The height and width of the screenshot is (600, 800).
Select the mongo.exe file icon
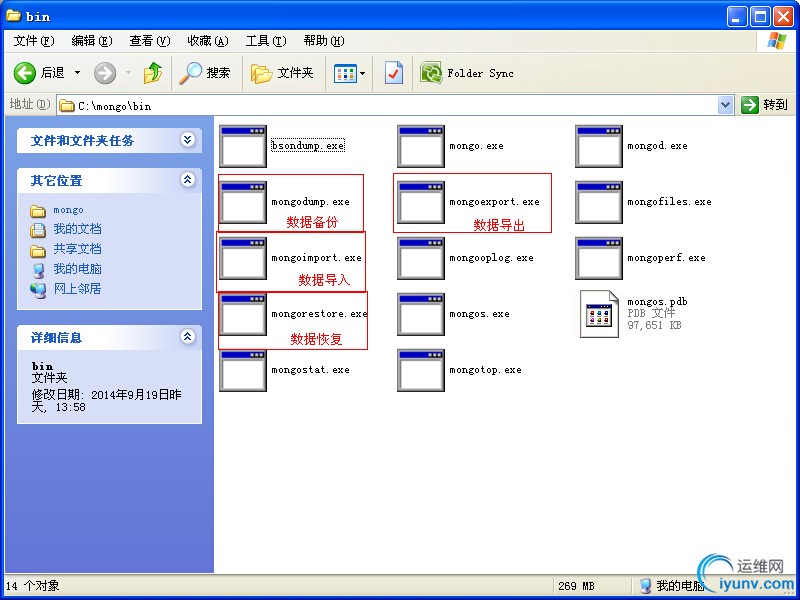coord(421,146)
